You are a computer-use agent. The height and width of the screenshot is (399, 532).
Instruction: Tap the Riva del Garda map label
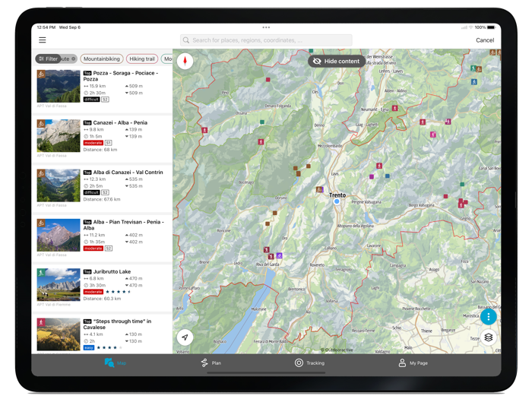coord(268,264)
